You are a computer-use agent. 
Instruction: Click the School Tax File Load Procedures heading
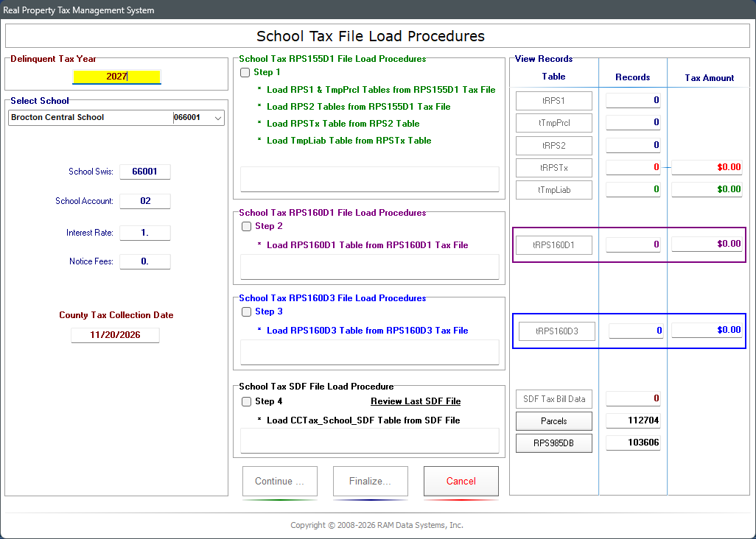coord(371,36)
